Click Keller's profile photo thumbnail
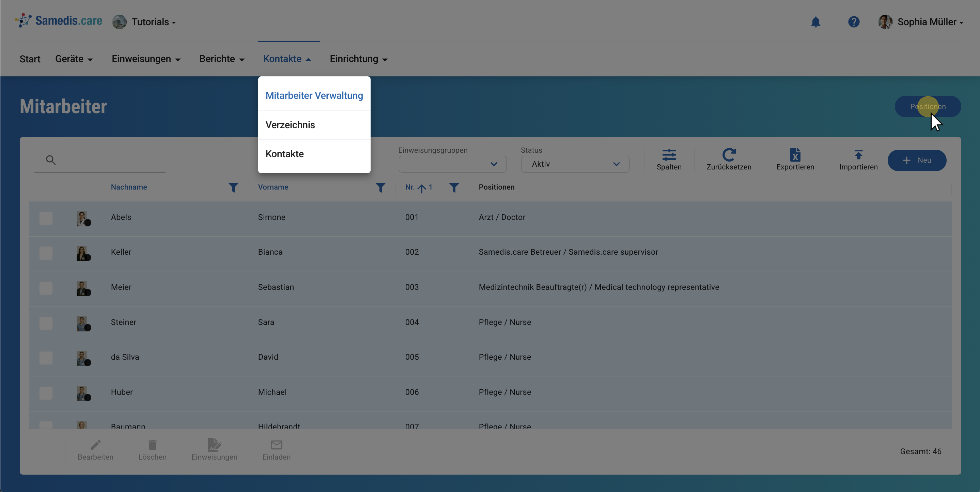The height and width of the screenshot is (492, 980). pyautogui.click(x=82, y=253)
